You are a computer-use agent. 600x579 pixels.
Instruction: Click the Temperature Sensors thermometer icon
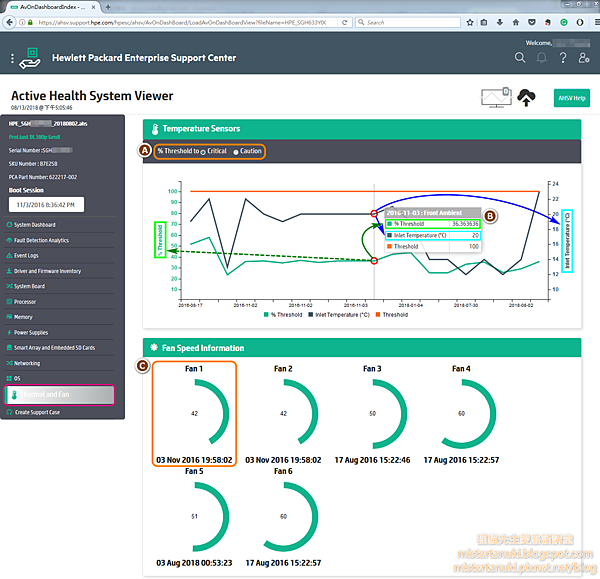[155, 129]
